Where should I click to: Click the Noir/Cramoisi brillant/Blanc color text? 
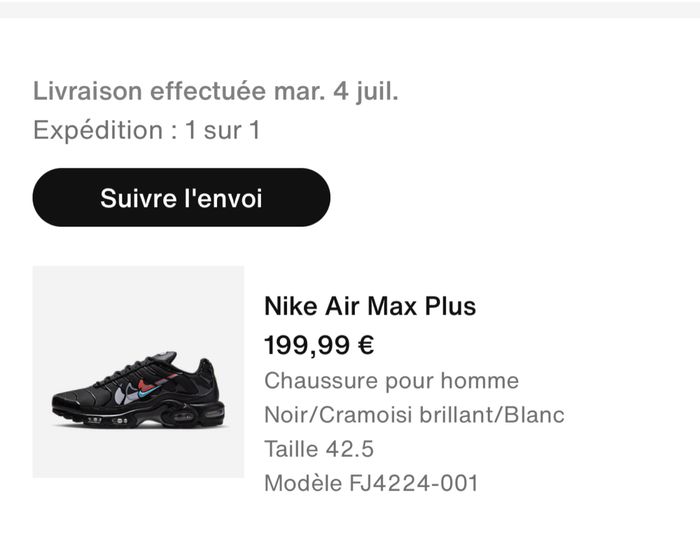tap(414, 415)
